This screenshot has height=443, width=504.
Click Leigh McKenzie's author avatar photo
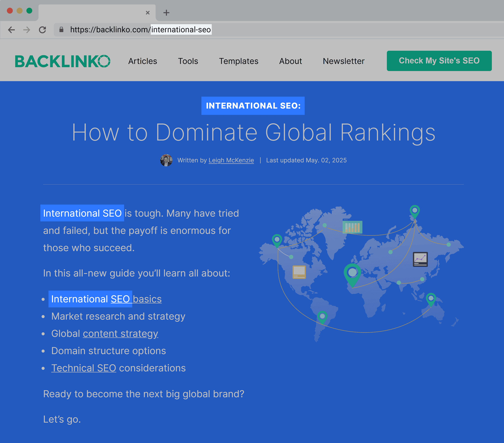click(167, 160)
